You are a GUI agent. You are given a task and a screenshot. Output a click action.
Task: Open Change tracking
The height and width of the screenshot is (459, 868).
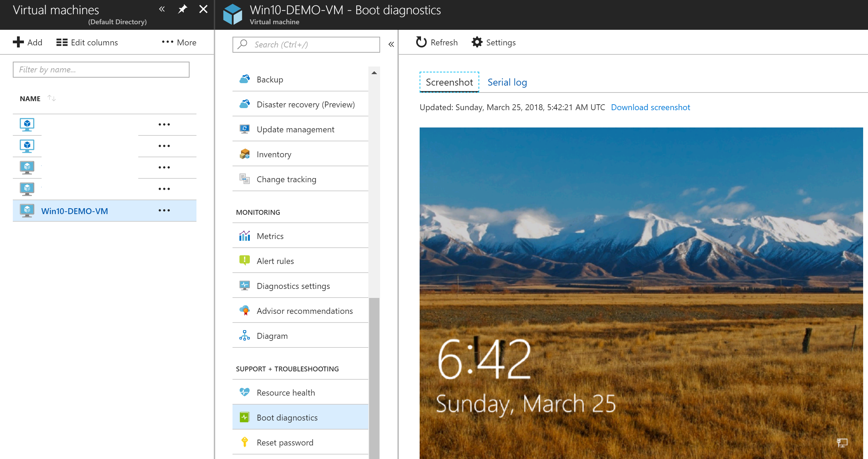click(x=286, y=179)
